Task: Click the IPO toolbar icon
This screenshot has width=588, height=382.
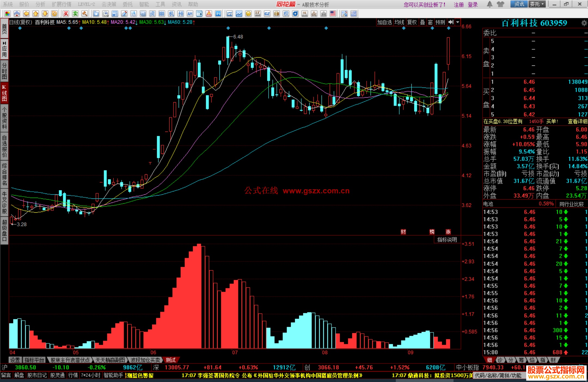Action: point(218,14)
